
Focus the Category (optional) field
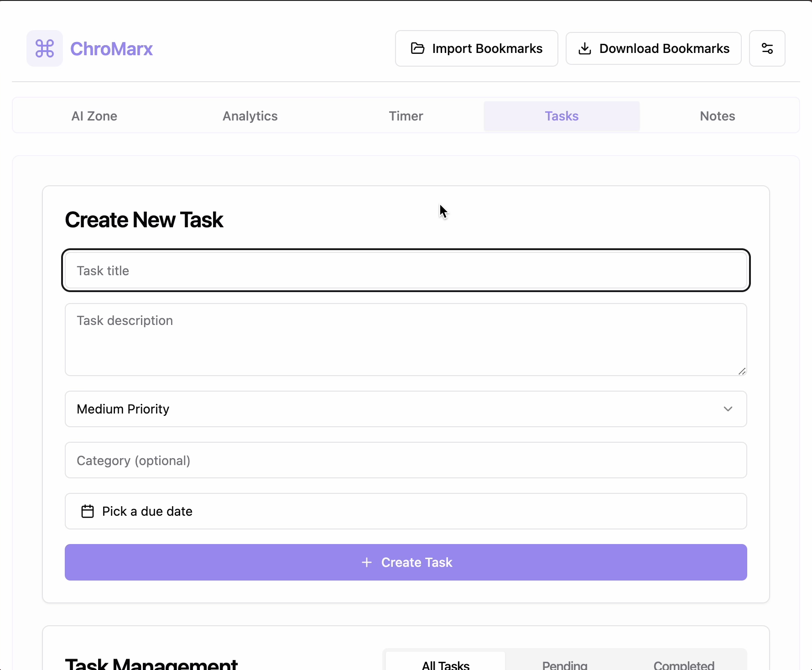tap(406, 460)
